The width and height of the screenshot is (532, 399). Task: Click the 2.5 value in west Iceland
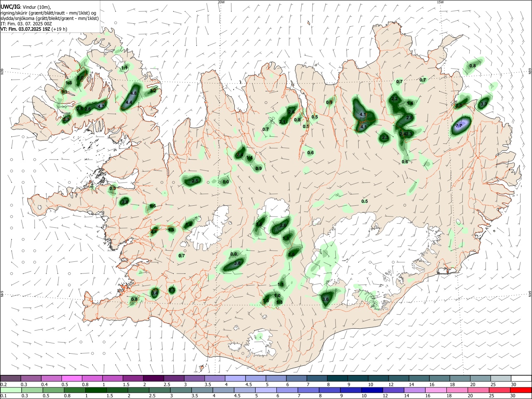coord(195,181)
